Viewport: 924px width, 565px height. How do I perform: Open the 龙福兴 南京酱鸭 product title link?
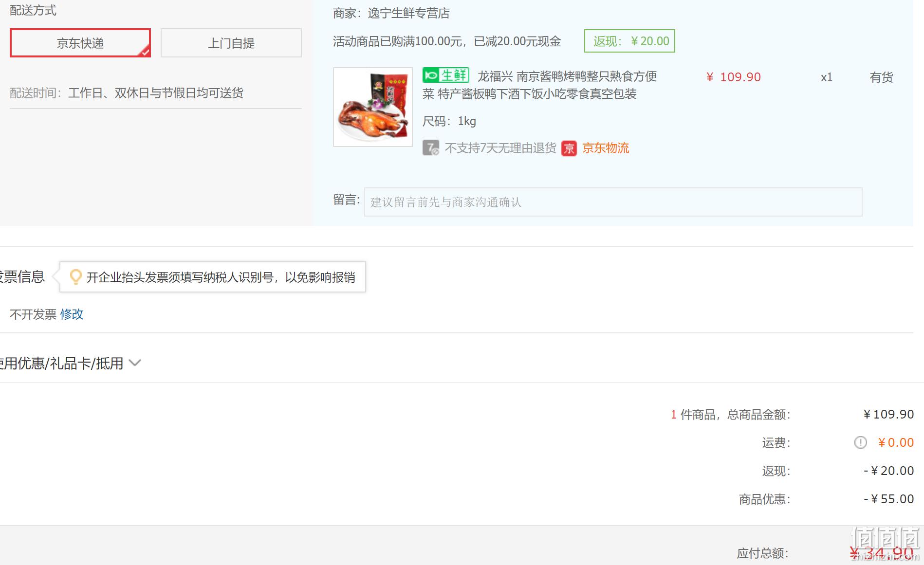(x=540, y=85)
